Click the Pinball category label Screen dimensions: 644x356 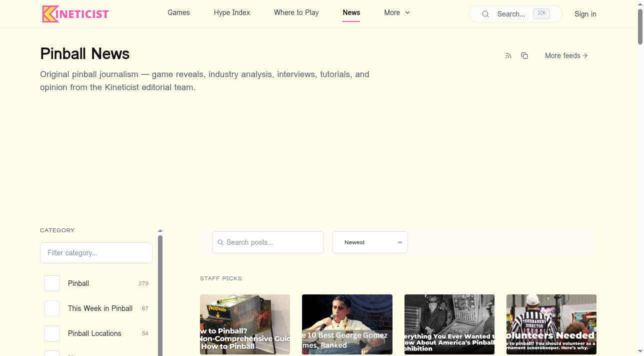(78, 283)
